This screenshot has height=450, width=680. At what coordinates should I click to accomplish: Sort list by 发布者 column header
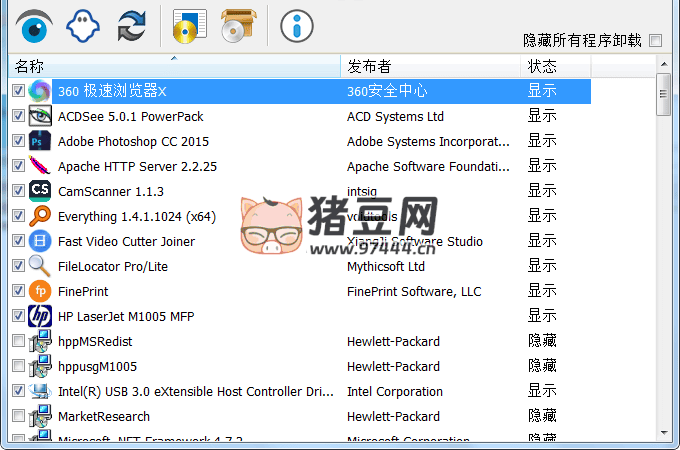pyautogui.click(x=430, y=66)
